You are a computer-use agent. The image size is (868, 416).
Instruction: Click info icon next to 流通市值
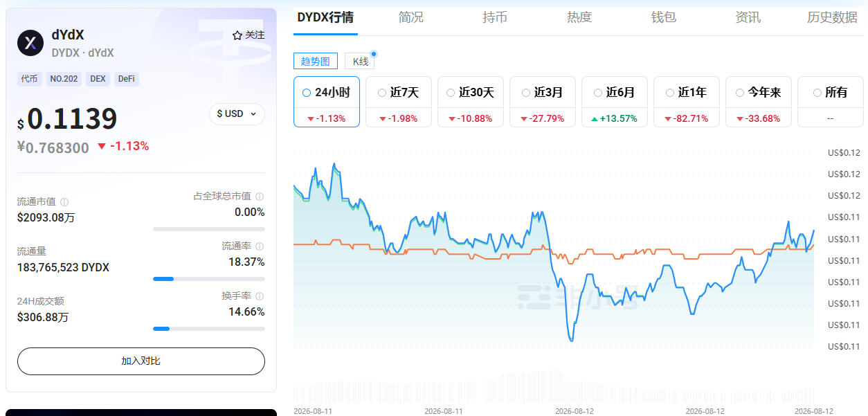click(x=64, y=202)
